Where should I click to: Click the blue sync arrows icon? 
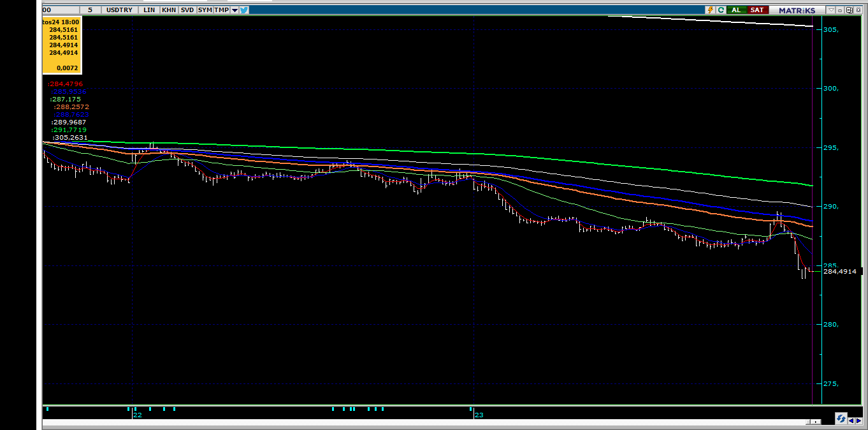(x=841, y=419)
